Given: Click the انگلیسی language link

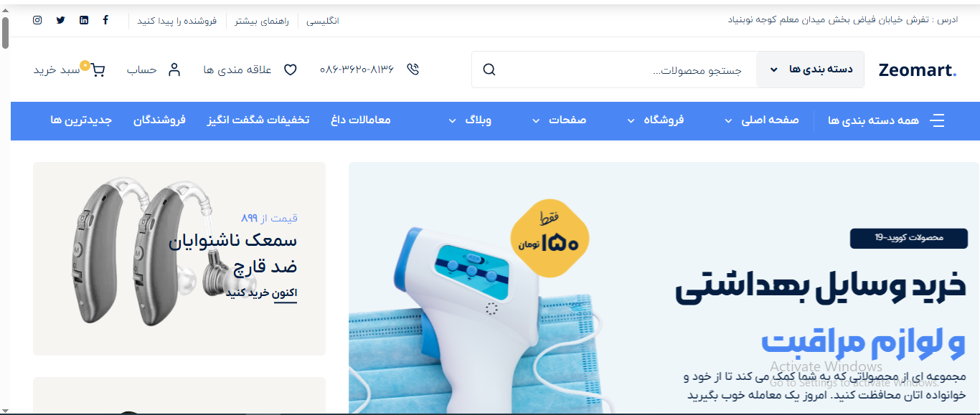Looking at the screenshot, I should (x=323, y=21).
